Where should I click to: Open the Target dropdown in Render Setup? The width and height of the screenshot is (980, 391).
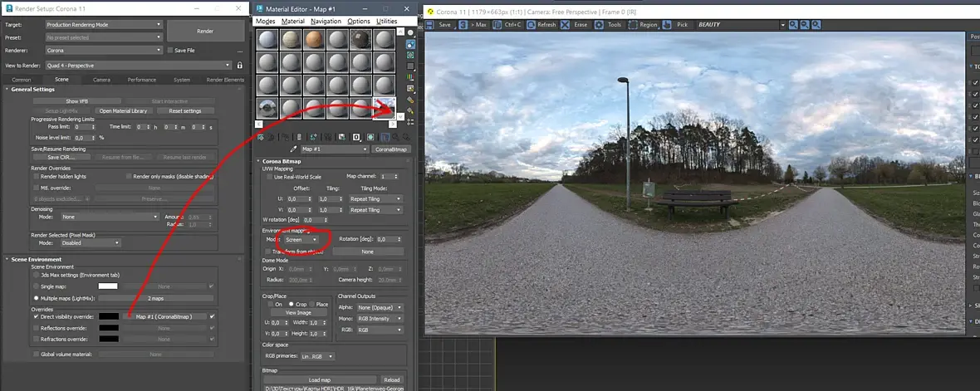[104, 24]
